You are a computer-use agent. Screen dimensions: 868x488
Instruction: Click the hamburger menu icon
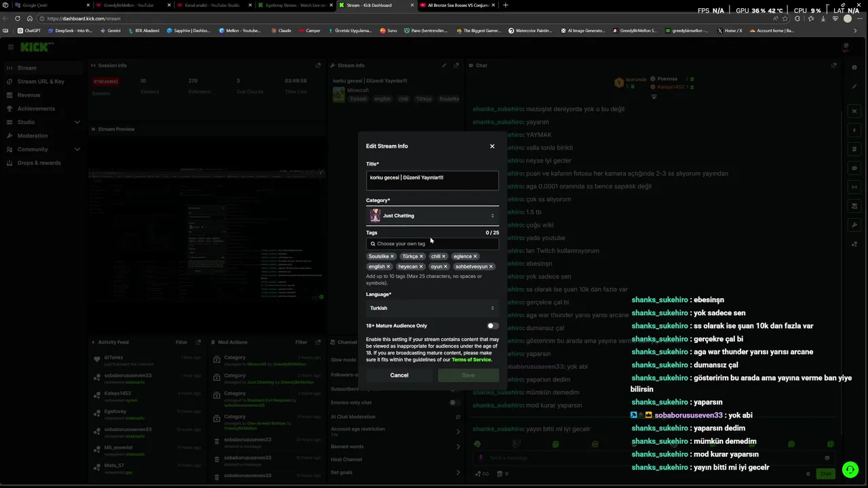(x=10, y=47)
